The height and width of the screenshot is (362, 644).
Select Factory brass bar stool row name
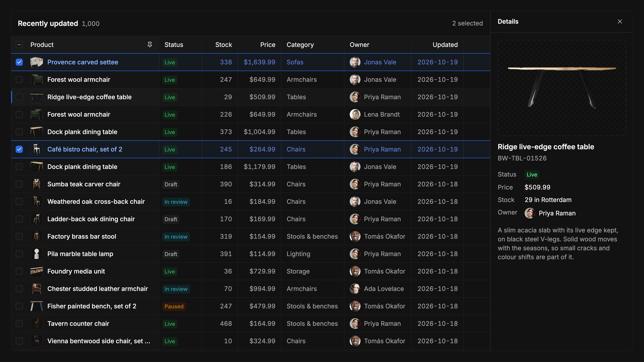tap(82, 237)
